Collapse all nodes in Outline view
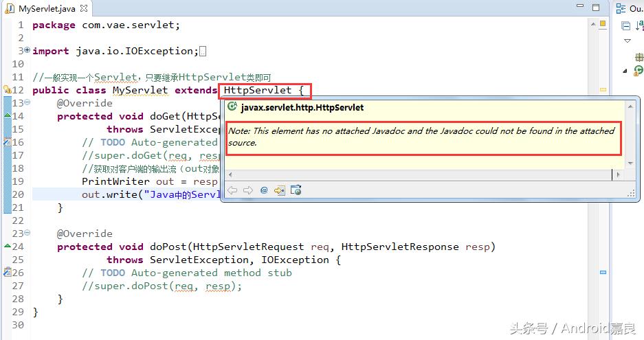The height and width of the screenshot is (340, 644). click(625, 26)
